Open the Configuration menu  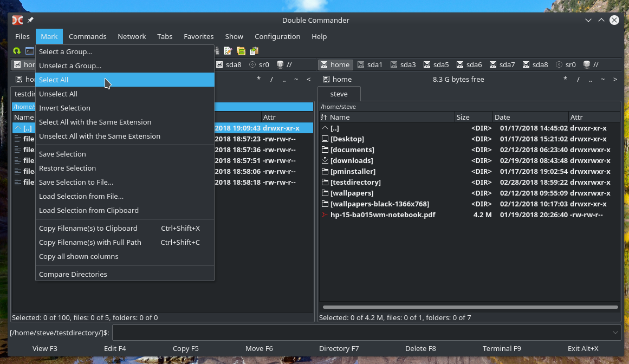(277, 36)
